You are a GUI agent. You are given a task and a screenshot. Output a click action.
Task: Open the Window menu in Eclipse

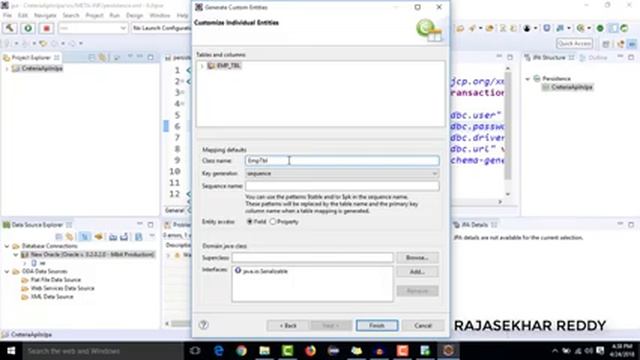[x=160, y=16]
